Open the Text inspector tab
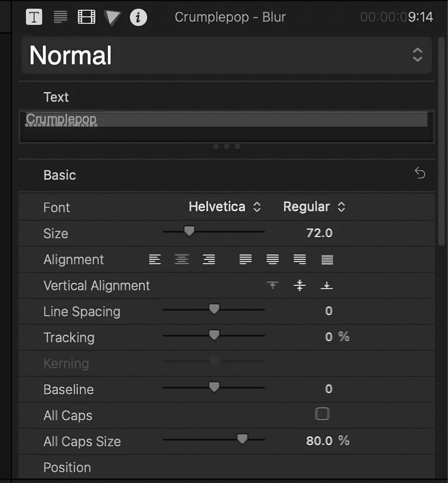 pyautogui.click(x=34, y=17)
